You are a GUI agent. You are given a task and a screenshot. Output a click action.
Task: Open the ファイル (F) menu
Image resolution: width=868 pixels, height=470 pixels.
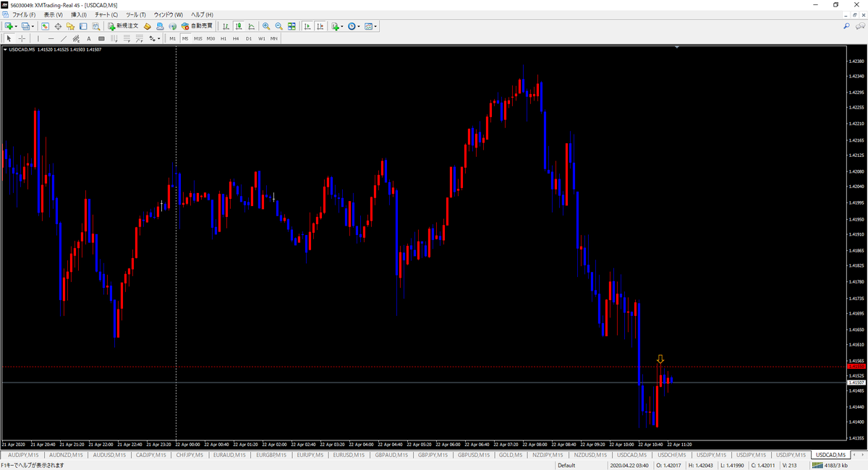(25, 14)
